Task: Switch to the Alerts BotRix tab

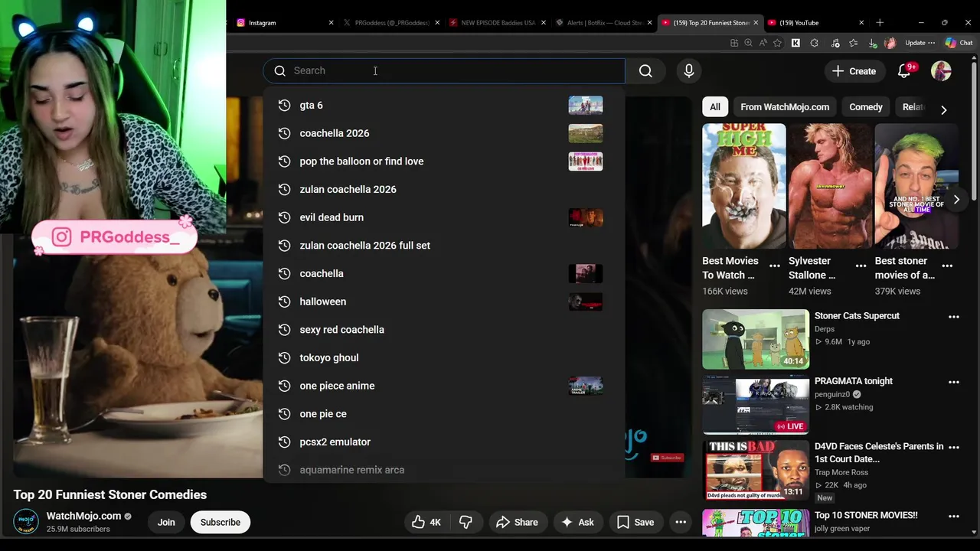Action: [603, 22]
